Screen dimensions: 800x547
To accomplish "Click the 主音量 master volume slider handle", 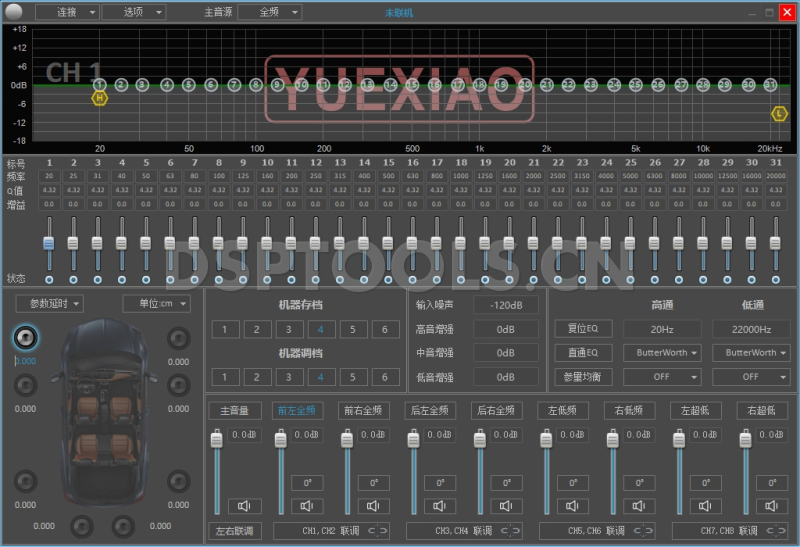I will (x=215, y=440).
